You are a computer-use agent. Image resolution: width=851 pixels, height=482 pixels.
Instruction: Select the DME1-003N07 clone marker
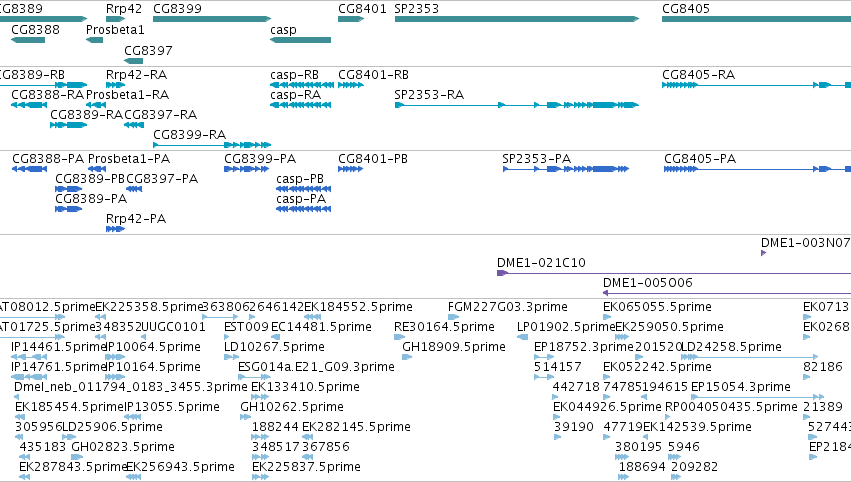point(764,253)
